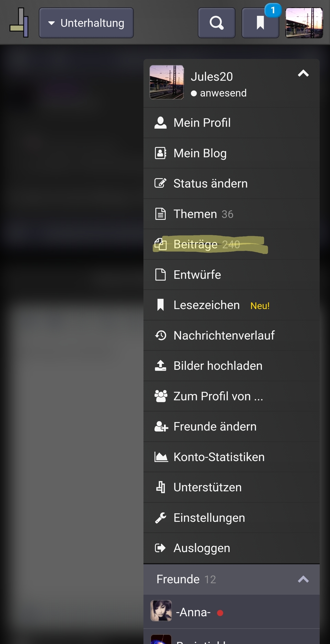Image resolution: width=330 pixels, height=644 pixels.
Task: Open Lesezeichen marked Neu!
Action: coord(232,305)
